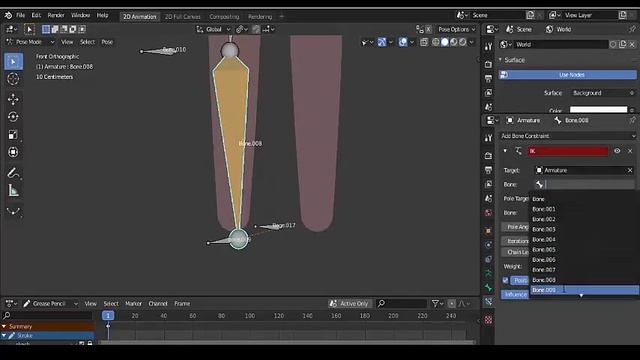Add a new workspace with plus button

point(282,17)
